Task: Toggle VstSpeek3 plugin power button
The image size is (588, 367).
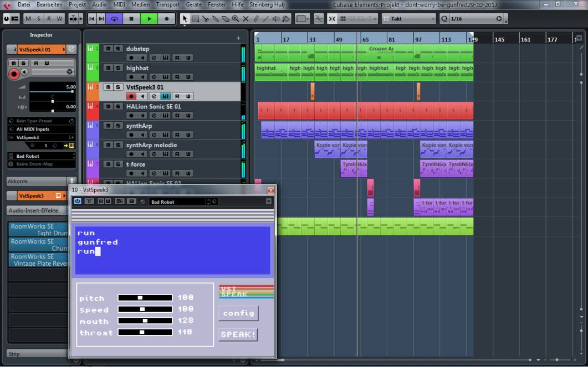Action: tap(78, 201)
